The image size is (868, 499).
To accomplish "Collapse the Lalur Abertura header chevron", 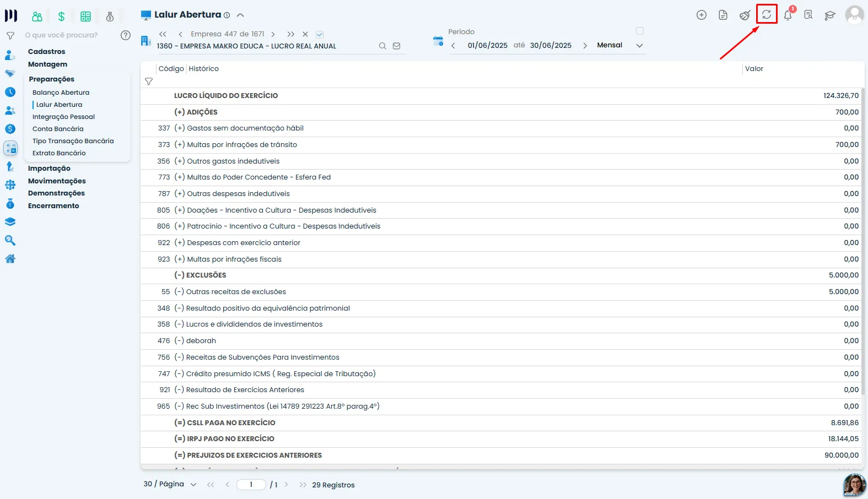I will (240, 15).
